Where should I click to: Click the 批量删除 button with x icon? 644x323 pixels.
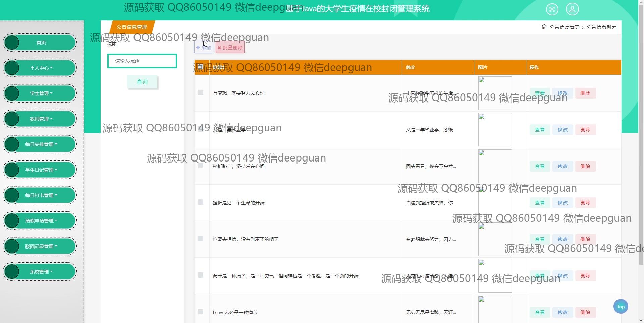click(230, 48)
